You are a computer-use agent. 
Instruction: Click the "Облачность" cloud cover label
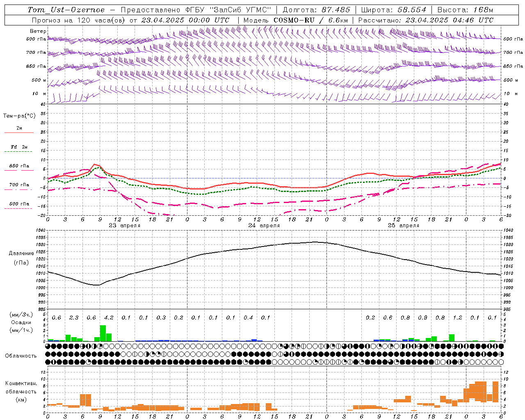(x=21, y=356)
